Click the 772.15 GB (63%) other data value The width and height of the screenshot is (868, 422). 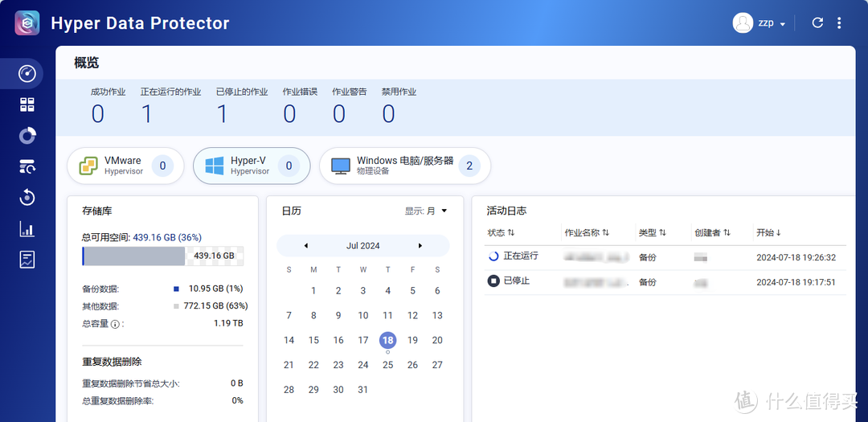(x=216, y=305)
